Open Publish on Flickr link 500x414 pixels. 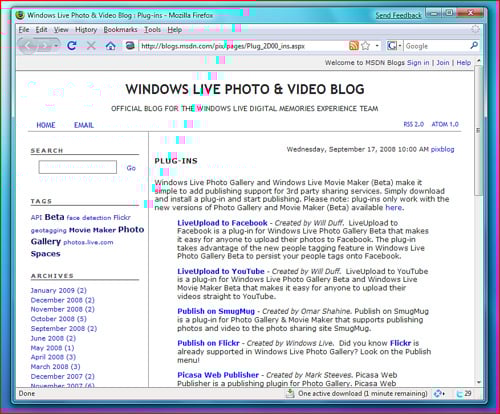tap(208, 343)
